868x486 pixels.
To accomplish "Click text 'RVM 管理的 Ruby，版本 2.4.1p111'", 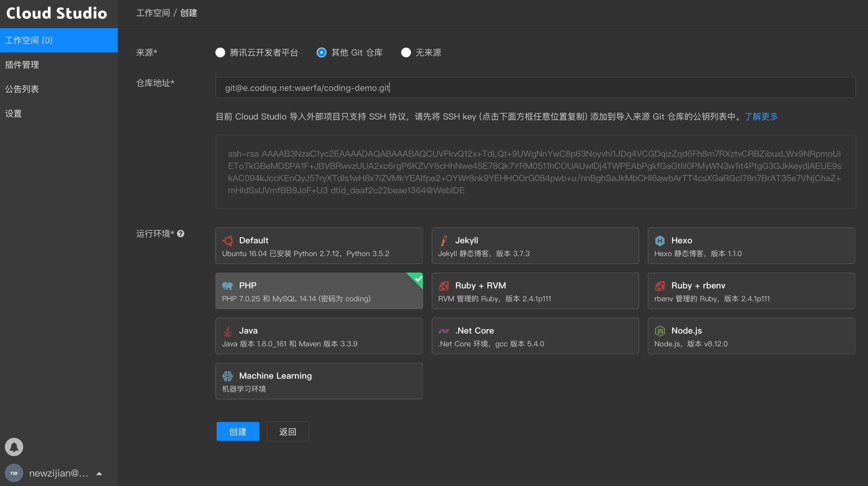I will pyautogui.click(x=494, y=299).
